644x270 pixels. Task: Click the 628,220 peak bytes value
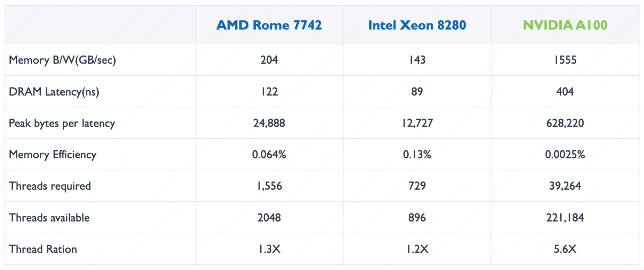click(x=565, y=123)
